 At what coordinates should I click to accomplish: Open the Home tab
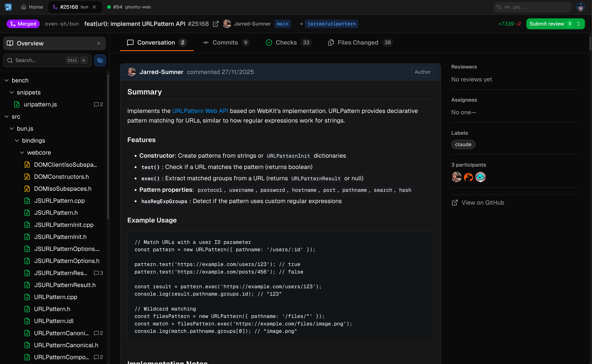[32, 7]
